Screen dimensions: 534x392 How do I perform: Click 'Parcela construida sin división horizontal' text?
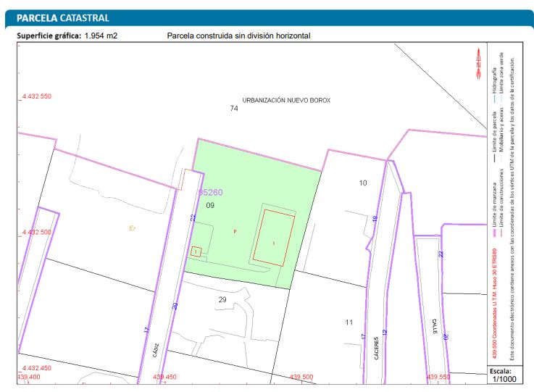238,36
